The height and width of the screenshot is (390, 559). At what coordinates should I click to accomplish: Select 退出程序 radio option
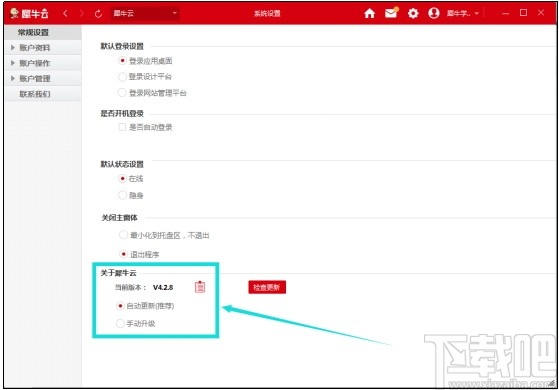[123, 254]
